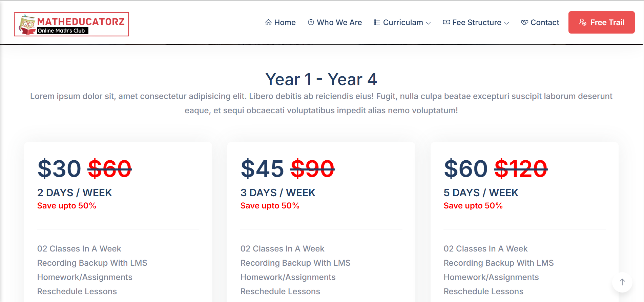Click the list icon beside Curriculam
This screenshot has width=644, height=302.
377,22
